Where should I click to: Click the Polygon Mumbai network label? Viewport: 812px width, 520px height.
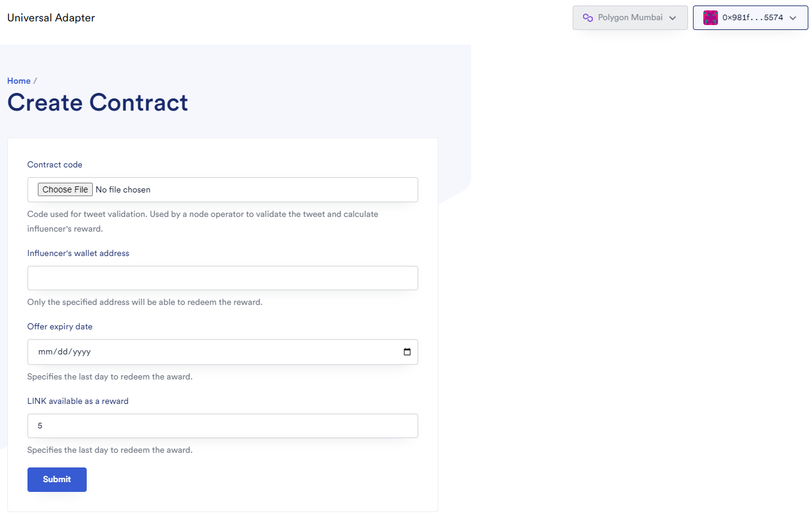[x=630, y=18]
